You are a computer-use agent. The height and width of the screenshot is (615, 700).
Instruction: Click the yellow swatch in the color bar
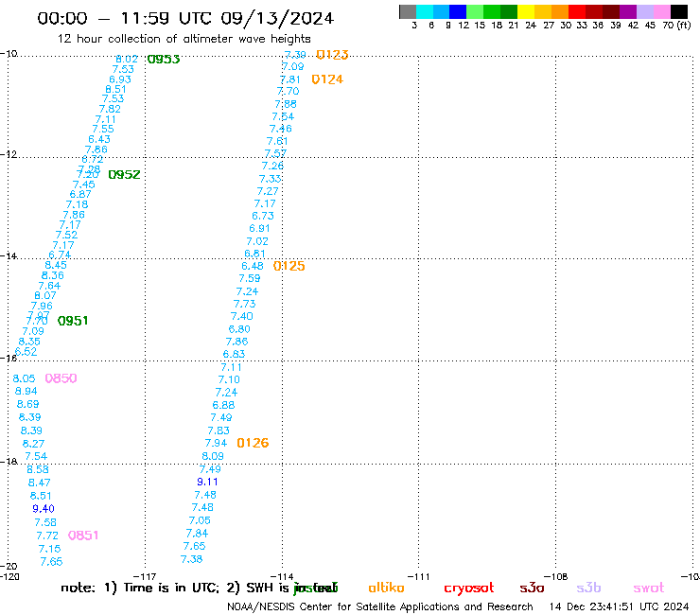pos(526,11)
